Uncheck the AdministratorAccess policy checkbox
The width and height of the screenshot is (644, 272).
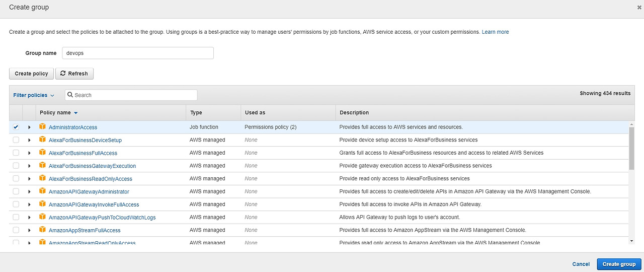click(x=16, y=127)
